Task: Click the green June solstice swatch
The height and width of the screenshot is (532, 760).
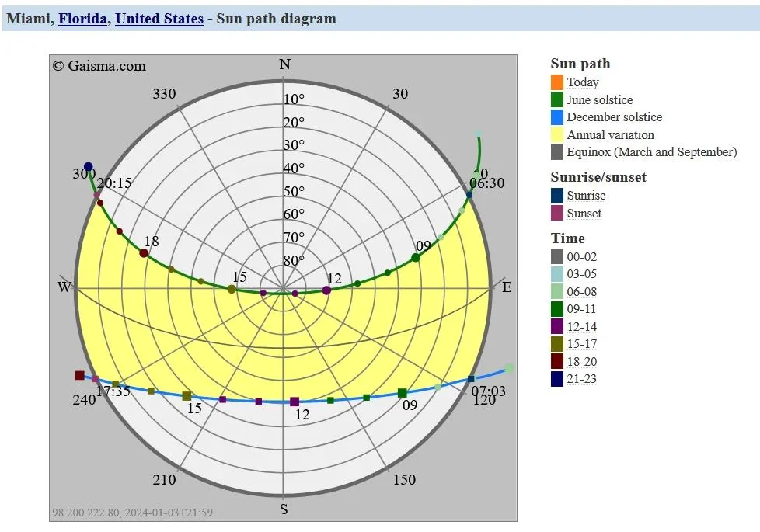Action: tap(557, 99)
